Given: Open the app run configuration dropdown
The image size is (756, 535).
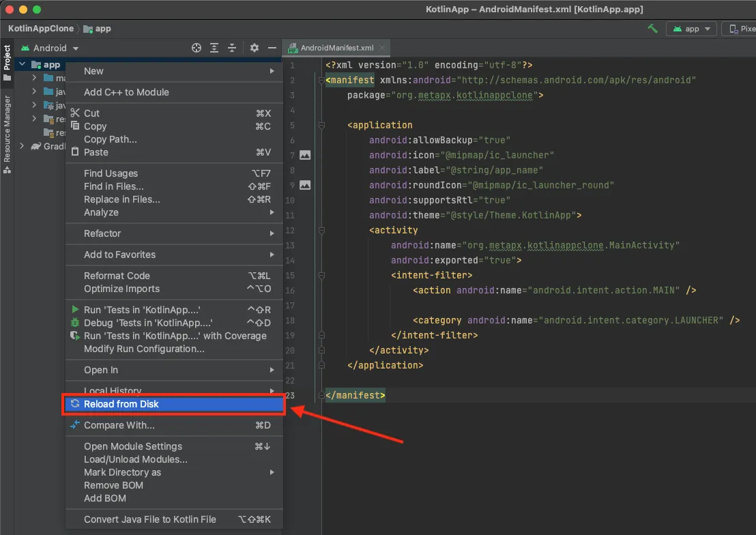Looking at the screenshot, I should click(x=691, y=29).
